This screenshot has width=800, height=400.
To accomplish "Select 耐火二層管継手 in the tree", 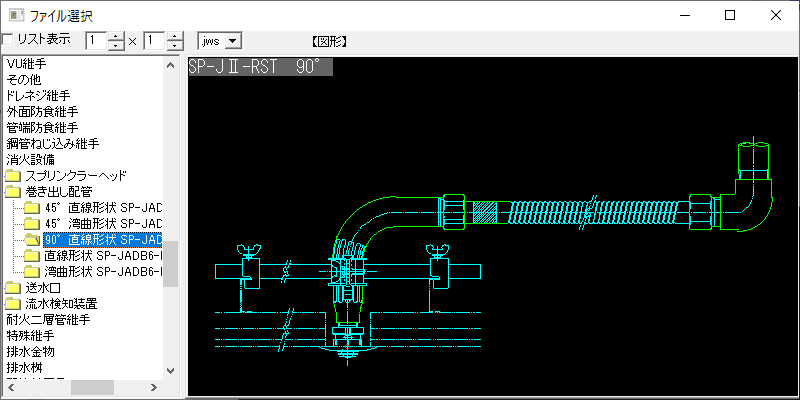I will click(x=48, y=320).
